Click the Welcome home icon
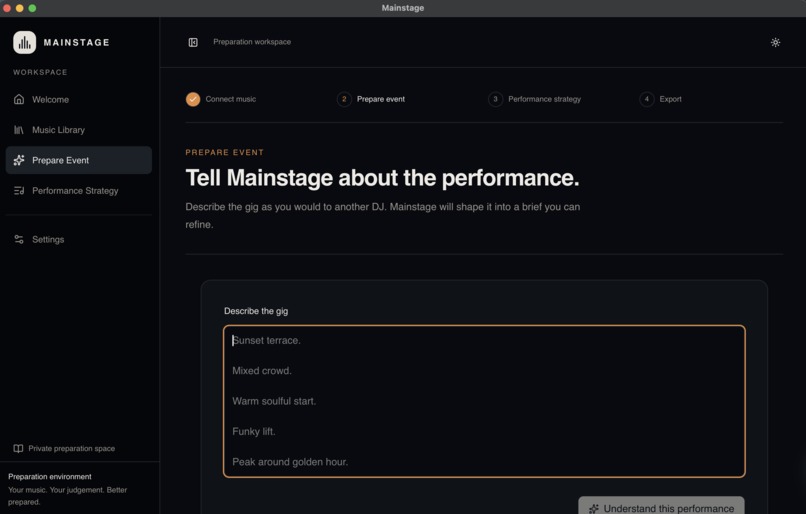Viewport: 806px width, 514px height. point(19,99)
